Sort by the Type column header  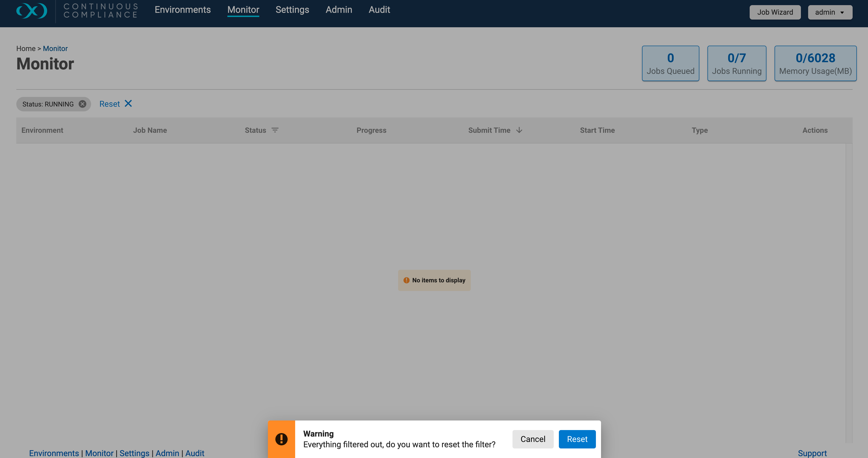click(x=700, y=130)
